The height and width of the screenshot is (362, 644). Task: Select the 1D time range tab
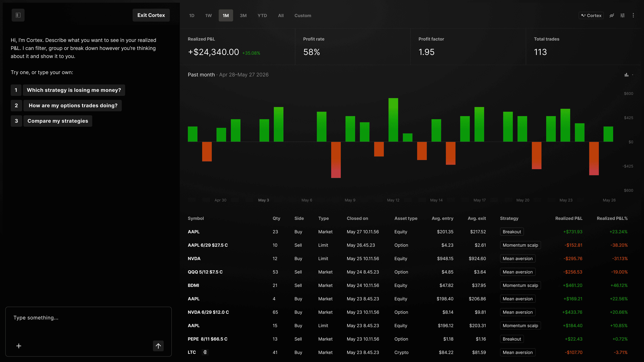click(x=192, y=16)
